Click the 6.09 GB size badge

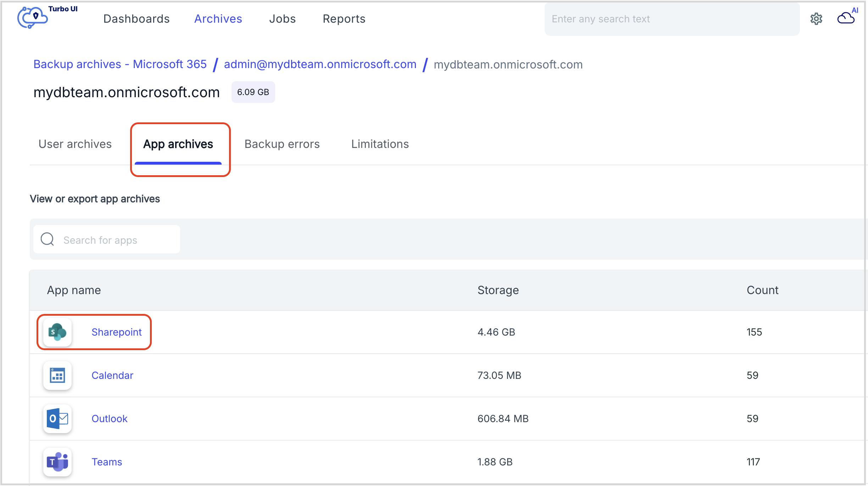point(253,92)
